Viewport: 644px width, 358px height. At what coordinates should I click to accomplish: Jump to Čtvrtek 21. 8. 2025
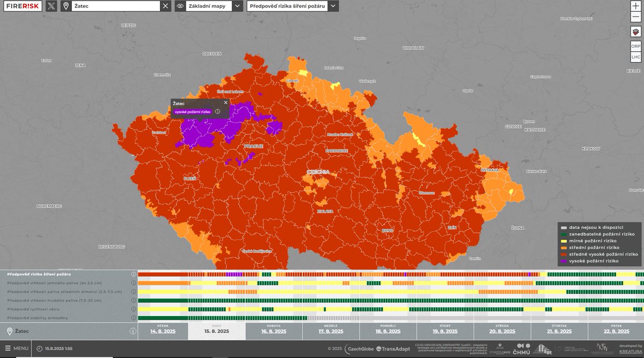559,331
